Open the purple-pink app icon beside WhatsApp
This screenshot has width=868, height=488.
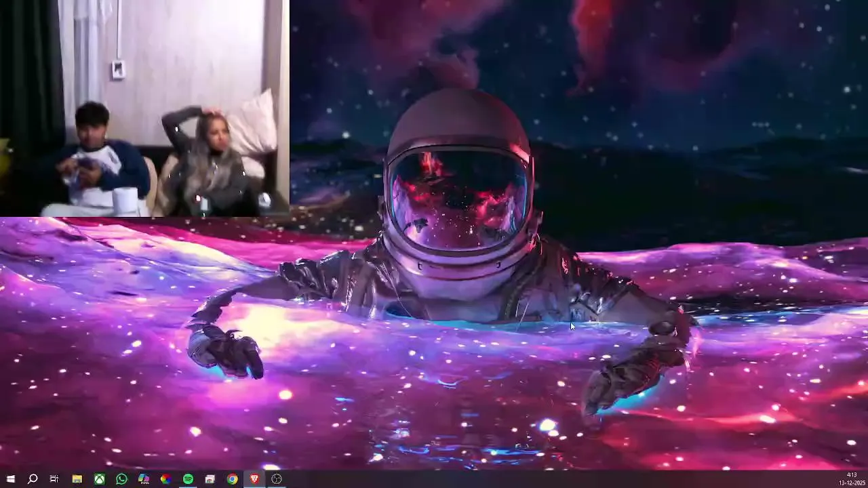pos(144,479)
